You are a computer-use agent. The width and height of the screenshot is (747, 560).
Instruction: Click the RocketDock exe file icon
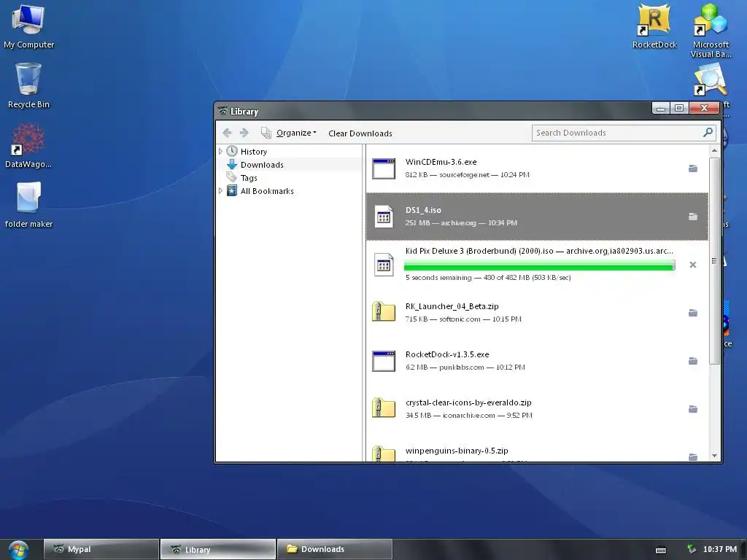click(384, 361)
